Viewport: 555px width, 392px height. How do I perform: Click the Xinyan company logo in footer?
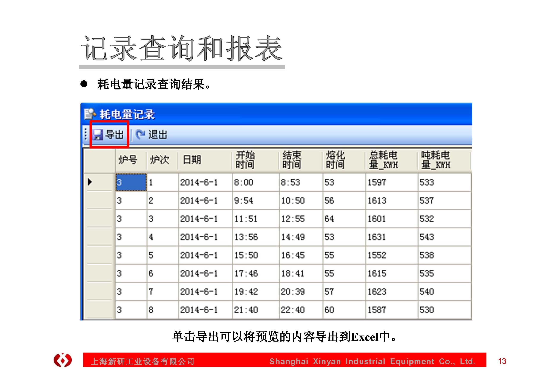point(63,360)
